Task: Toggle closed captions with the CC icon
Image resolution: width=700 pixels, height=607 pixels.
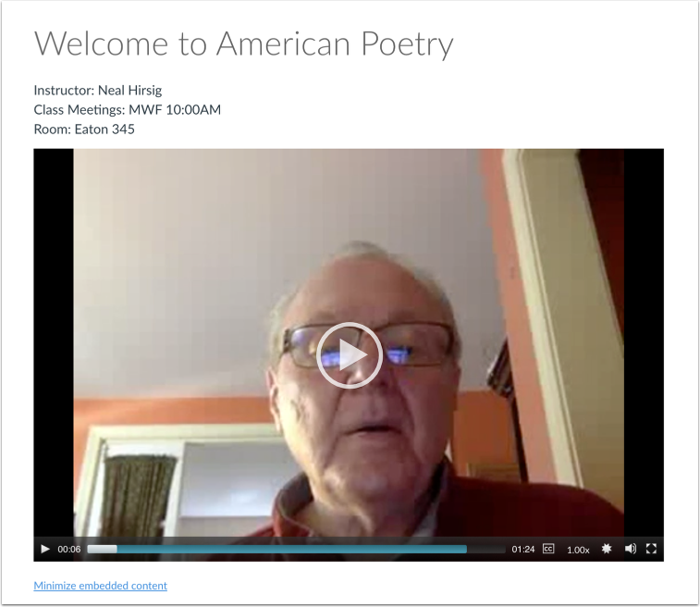Action: point(548,549)
